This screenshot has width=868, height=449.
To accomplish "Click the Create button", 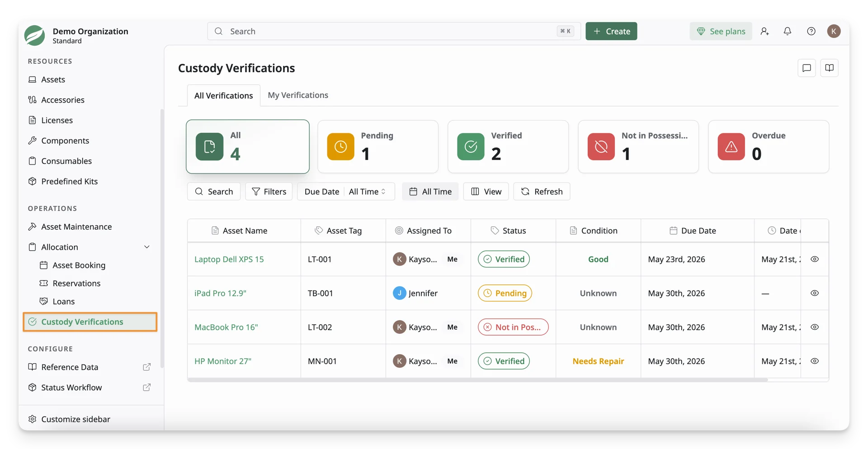I will (611, 31).
